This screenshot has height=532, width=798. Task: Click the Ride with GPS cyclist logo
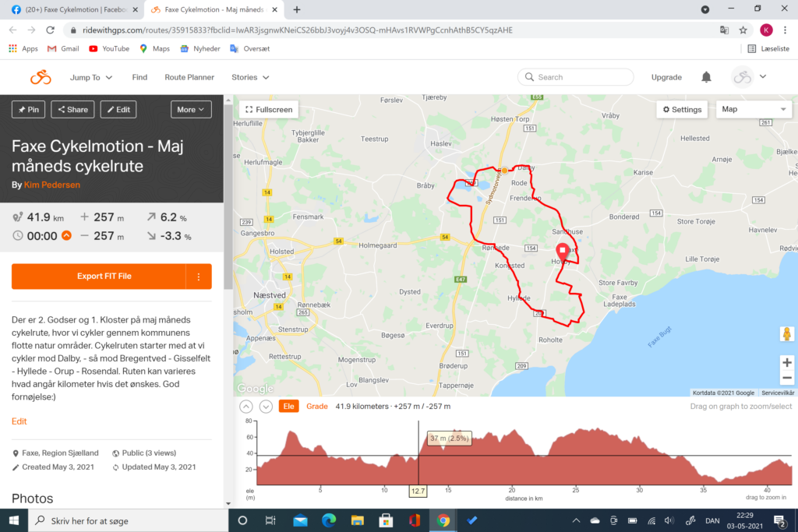click(41, 77)
